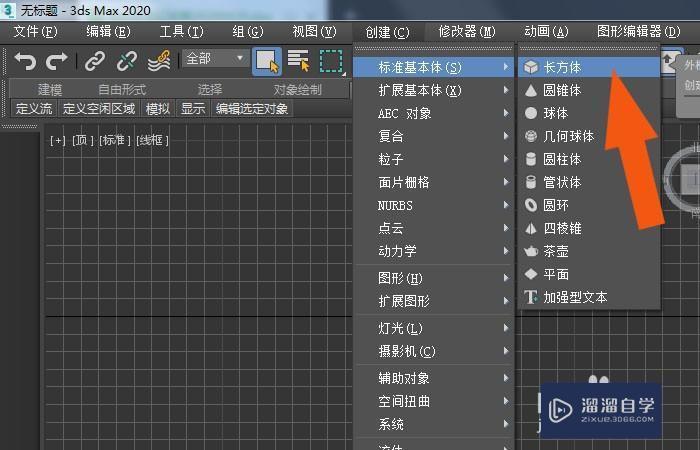Open the 全部 selection filter dropdown

(x=214, y=60)
